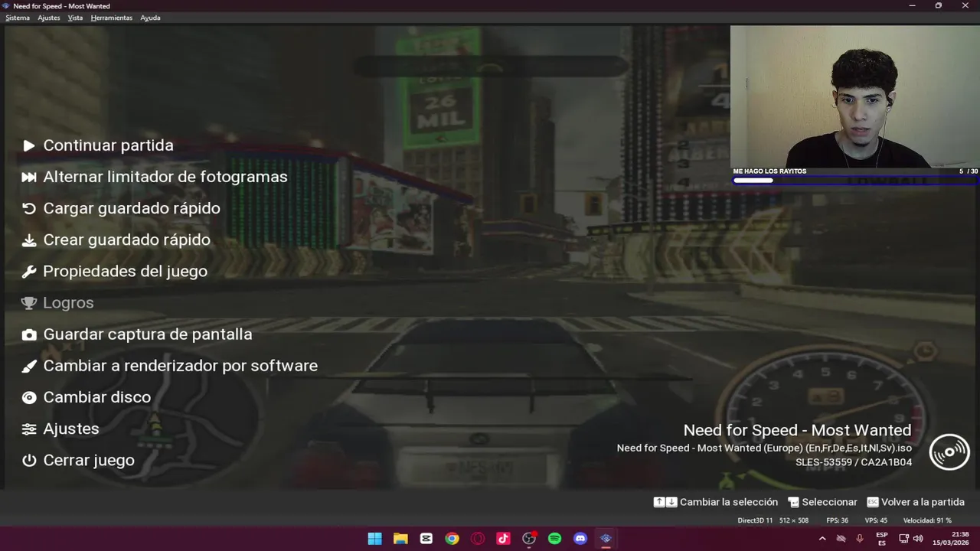Click the download icon beside Crear guardado rápido

point(29,240)
